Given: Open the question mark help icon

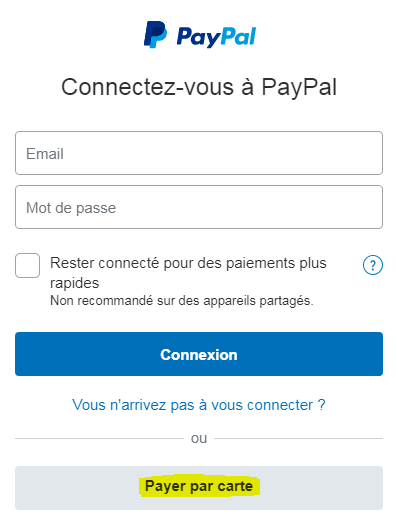Looking at the screenshot, I should (x=372, y=265).
